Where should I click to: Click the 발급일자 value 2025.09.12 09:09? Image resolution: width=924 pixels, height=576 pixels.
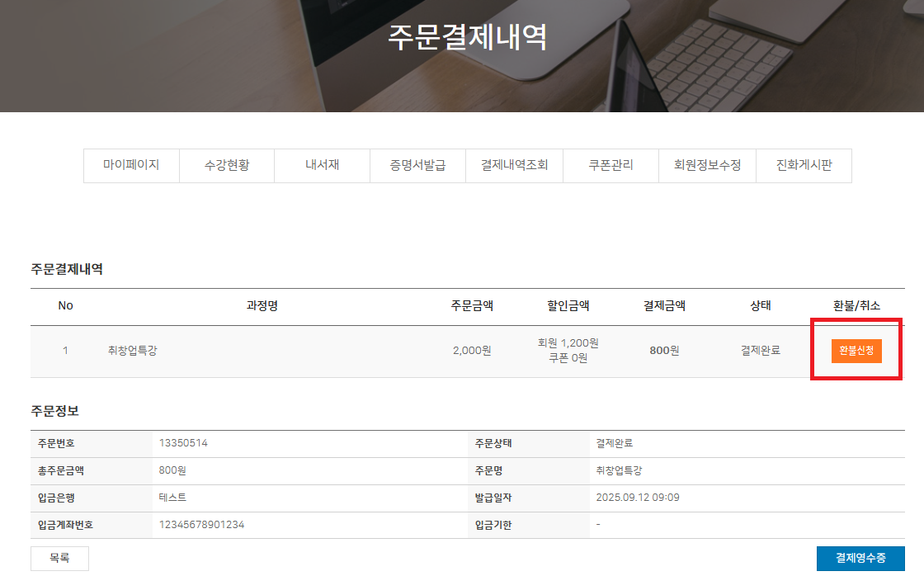pos(637,498)
